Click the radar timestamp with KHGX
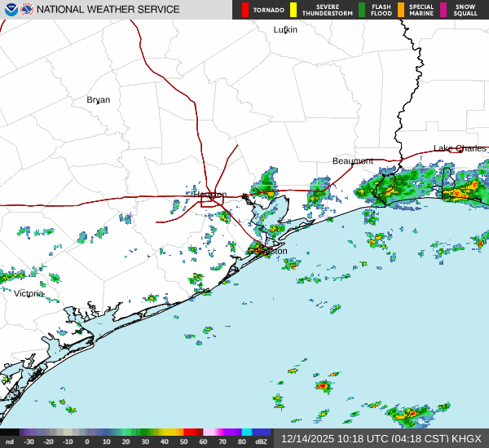489x448 pixels. pyautogui.click(x=381, y=438)
